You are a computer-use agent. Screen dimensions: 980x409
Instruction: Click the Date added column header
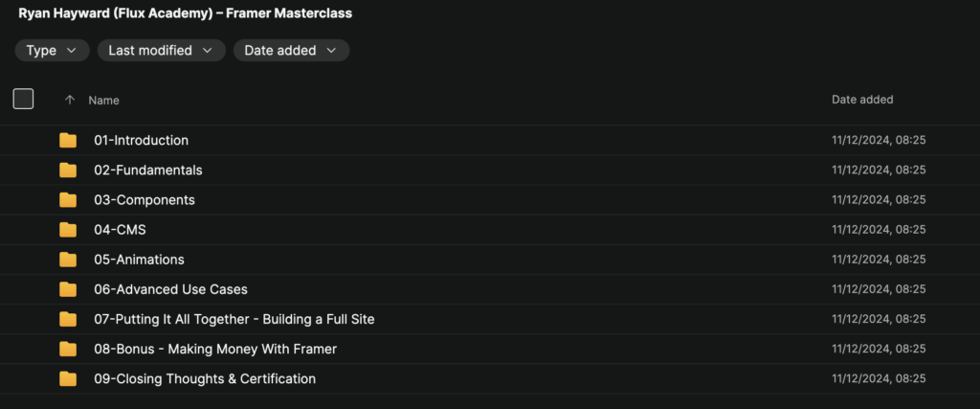pyautogui.click(x=862, y=100)
